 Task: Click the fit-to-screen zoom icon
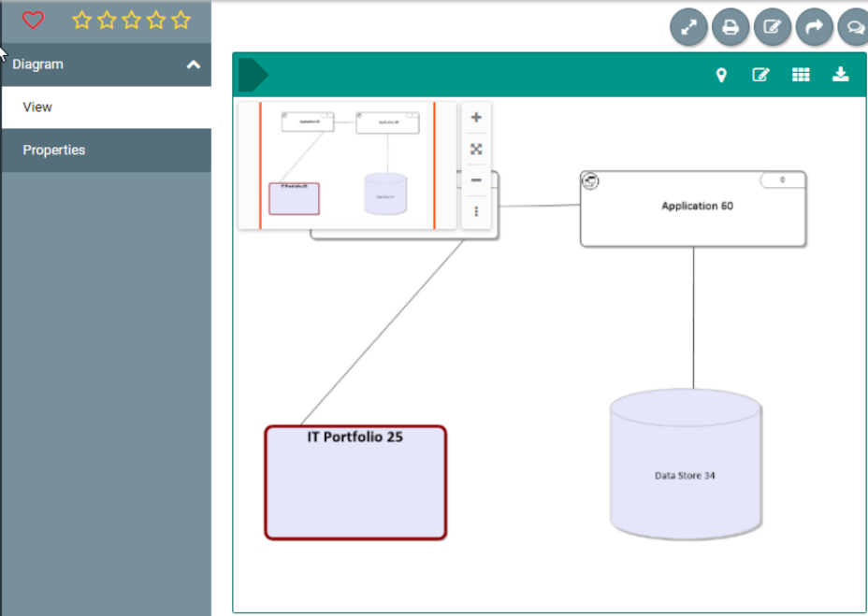tap(476, 150)
